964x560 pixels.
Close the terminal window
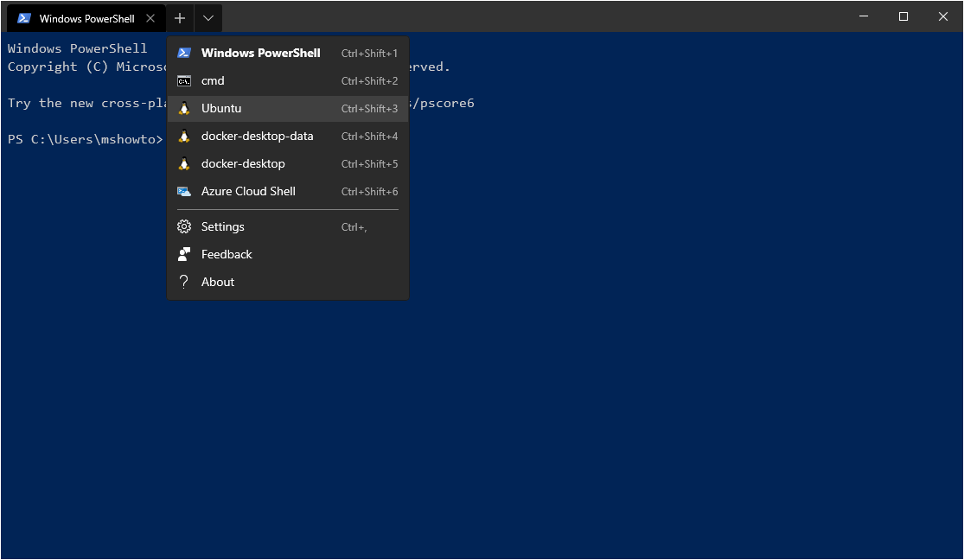pos(943,16)
